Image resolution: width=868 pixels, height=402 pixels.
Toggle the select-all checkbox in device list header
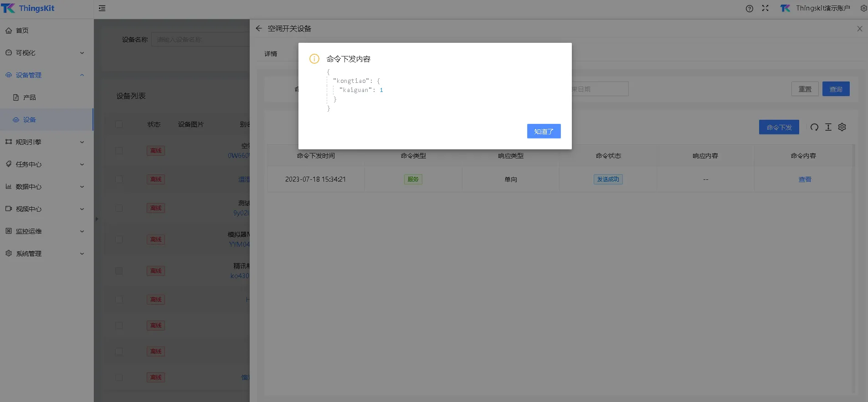pyautogui.click(x=119, y=124)
